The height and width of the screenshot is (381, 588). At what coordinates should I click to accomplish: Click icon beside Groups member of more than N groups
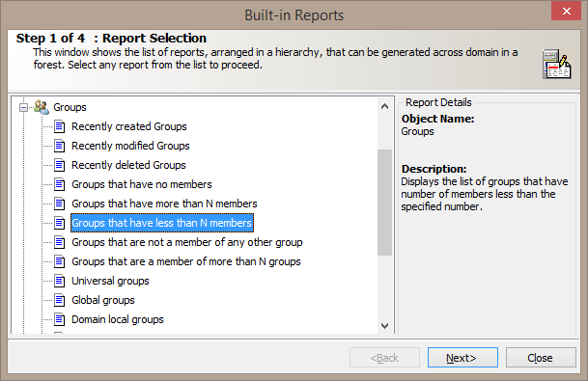pos(59,261)
